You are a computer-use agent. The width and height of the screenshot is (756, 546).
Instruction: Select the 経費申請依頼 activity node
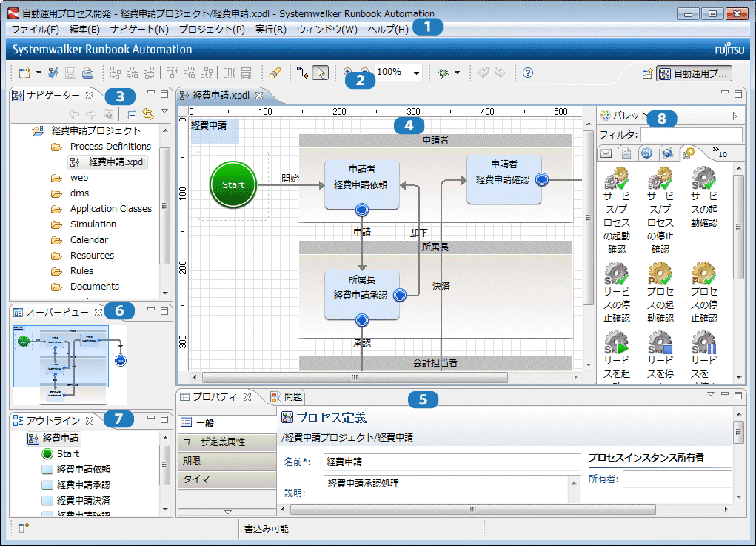click(361, 184)
